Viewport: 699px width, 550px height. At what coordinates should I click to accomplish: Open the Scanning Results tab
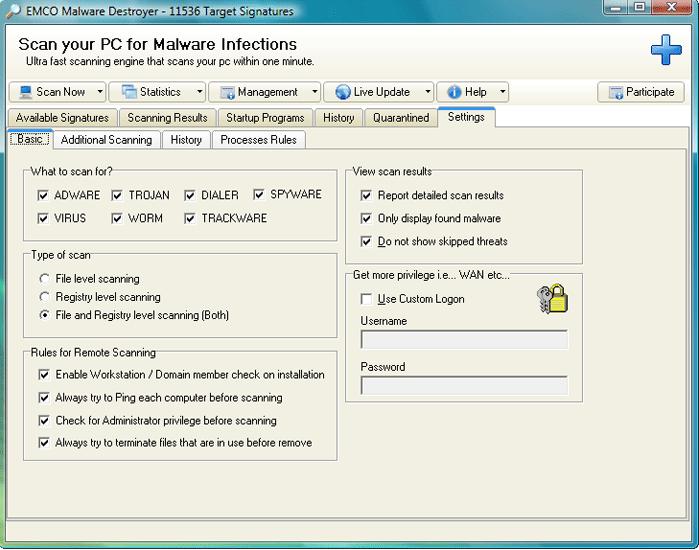pyautogui.click(x=168, y=118)
